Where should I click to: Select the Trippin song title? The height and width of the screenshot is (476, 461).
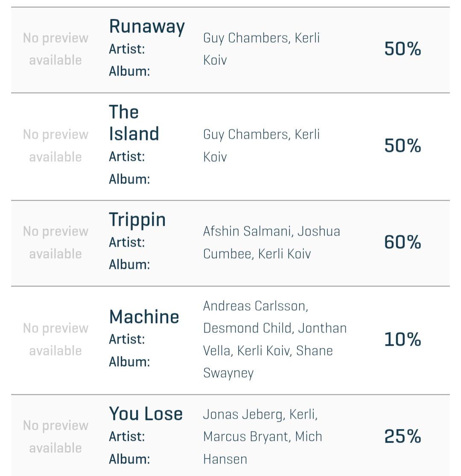[137, 220]
